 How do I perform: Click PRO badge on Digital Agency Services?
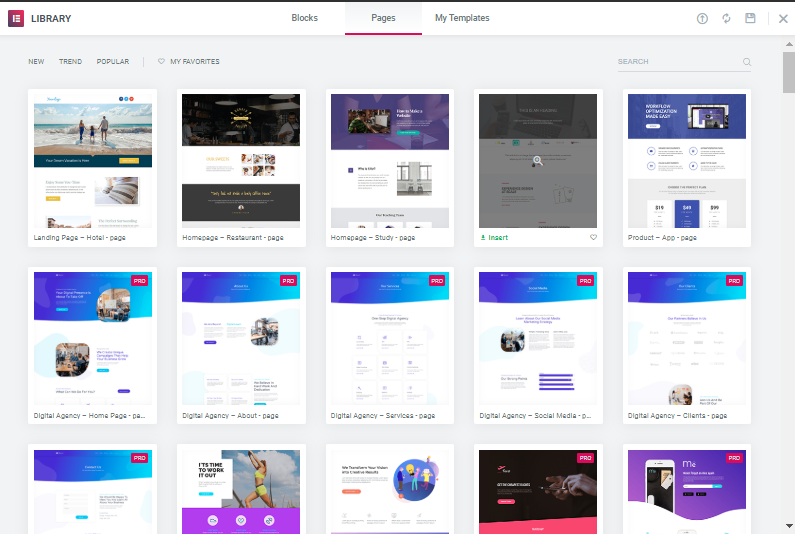[x=437, y=280]
